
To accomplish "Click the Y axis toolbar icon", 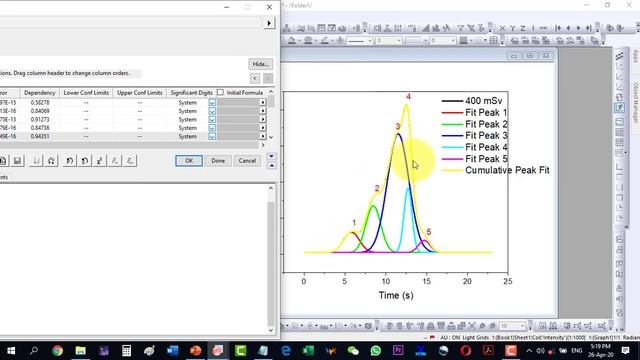I will click(x=513, y=28).
